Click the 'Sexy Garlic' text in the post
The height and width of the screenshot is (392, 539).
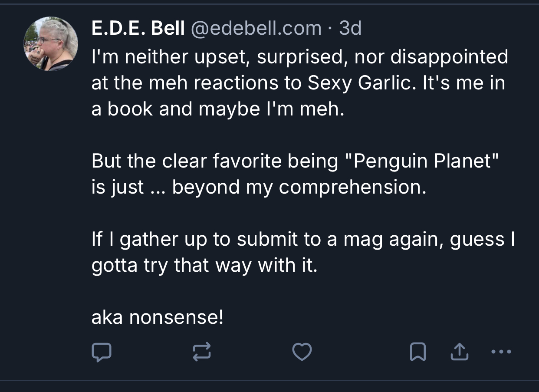pos(358,83)
